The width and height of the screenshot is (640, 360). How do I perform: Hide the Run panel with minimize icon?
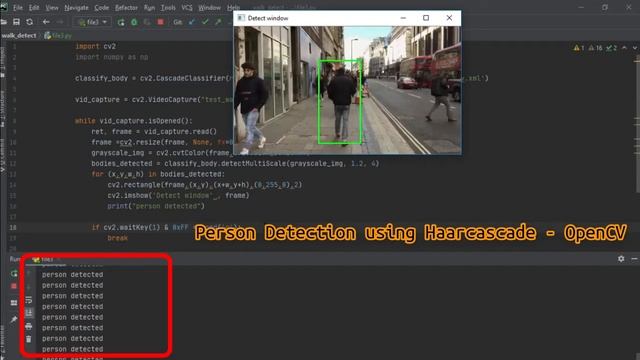[634, 259]
